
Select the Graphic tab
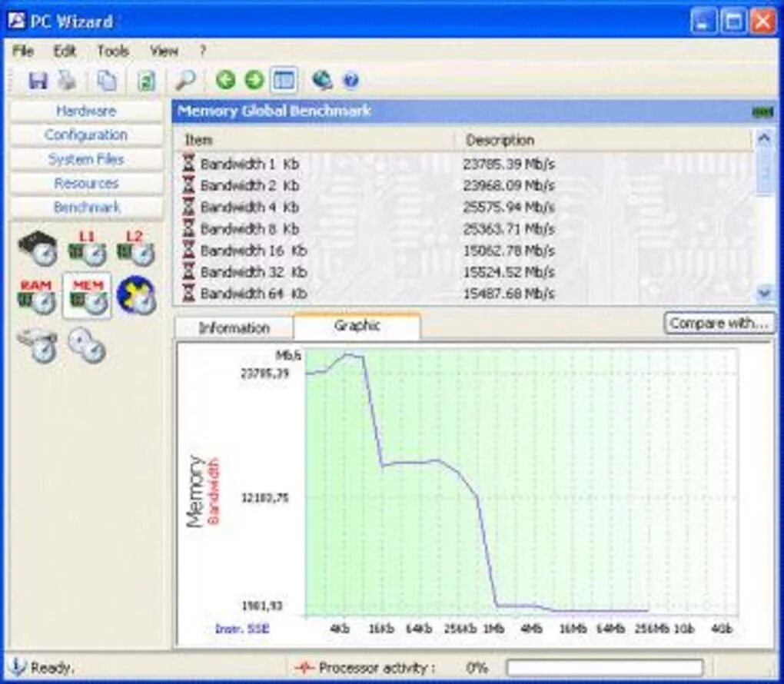(357, 326)
